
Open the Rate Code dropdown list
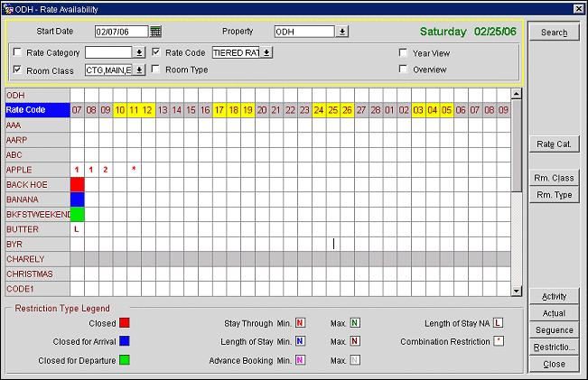point(266,52)
